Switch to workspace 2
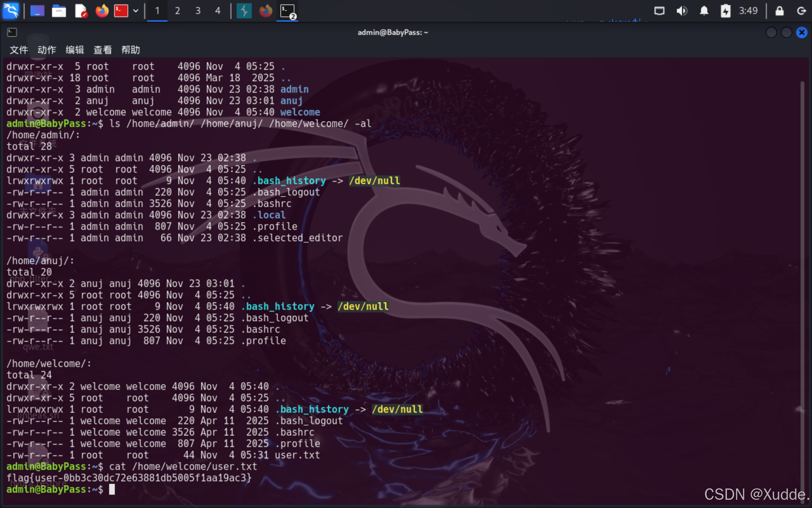Viewport: 812px width, 508px height. click(x=177, y=11)
